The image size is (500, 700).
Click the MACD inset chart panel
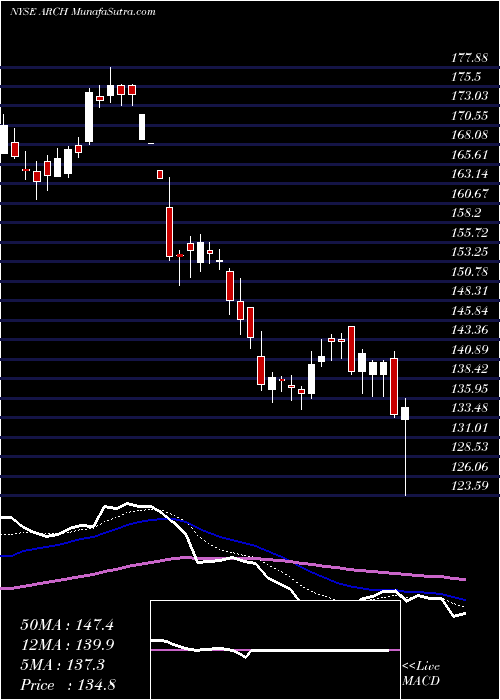(x=275, y=650)
